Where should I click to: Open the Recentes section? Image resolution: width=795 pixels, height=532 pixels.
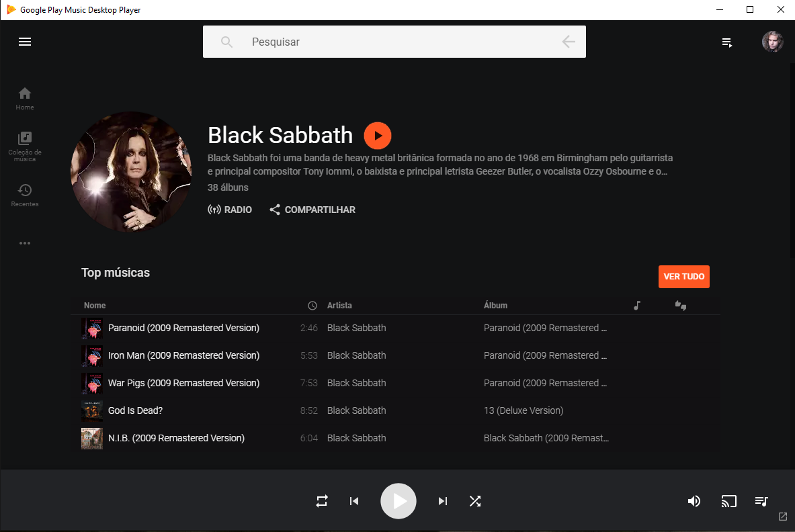coord(25,195)
